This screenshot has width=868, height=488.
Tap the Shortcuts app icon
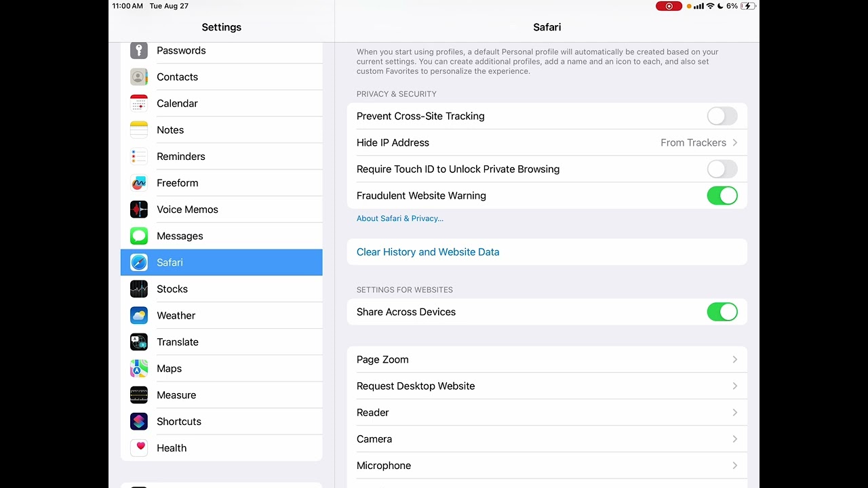[x=139, y=422]
